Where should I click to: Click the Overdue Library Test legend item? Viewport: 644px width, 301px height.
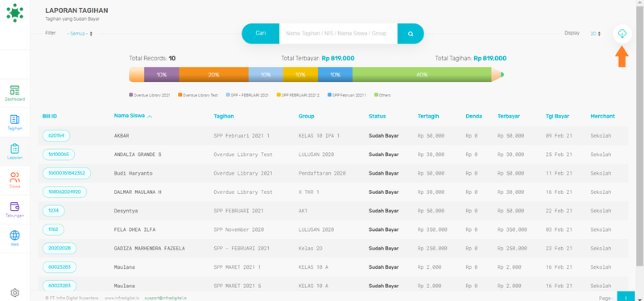198,95
